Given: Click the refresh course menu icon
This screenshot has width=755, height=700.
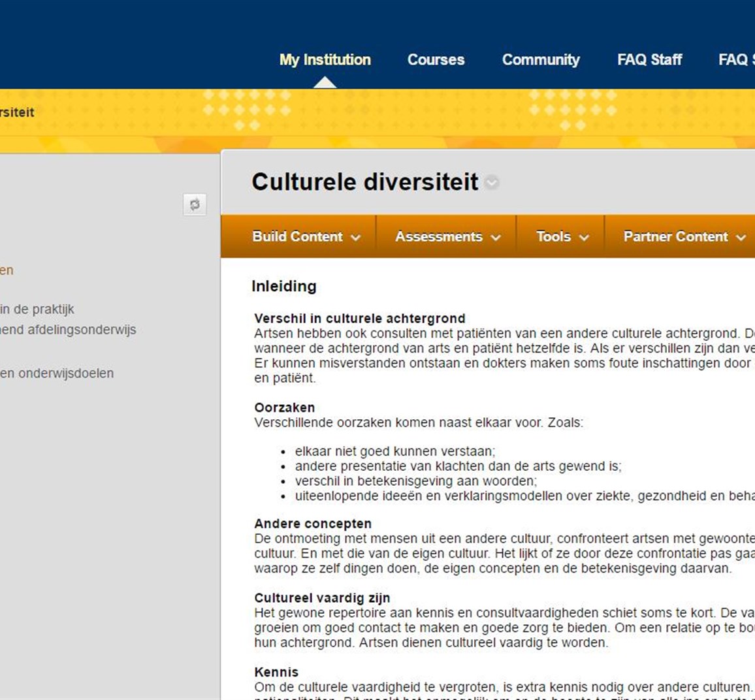Looking at the screenshot, I should coord(195,204).
